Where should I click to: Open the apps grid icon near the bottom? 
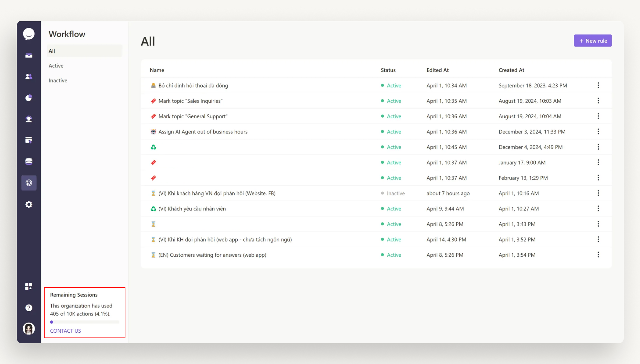click(x=29, y=286)
